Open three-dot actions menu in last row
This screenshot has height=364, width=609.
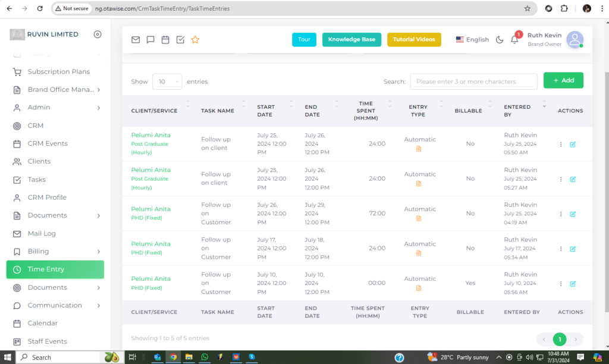(561, 284)
